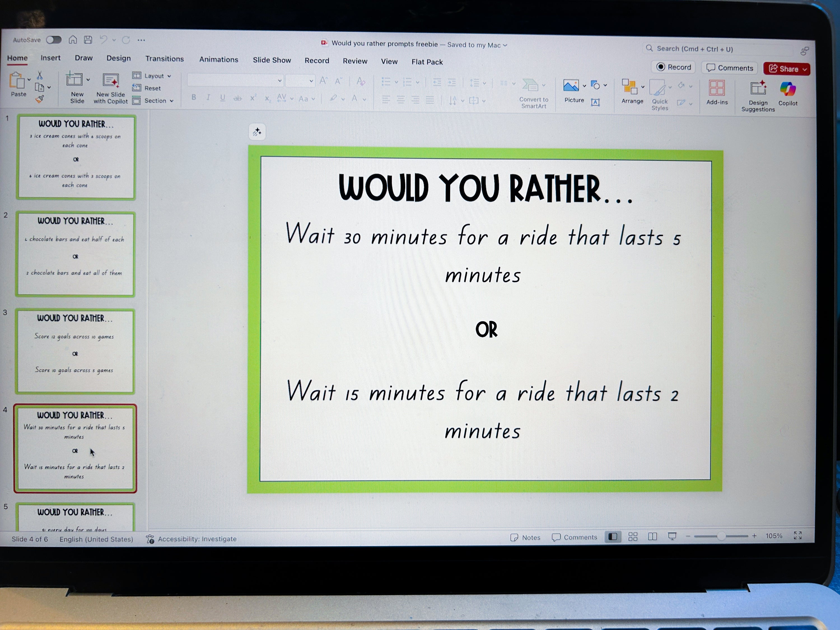Screen dimensions: 840x630
Task: Click the Text Box icon
Action: tap(596, 102)
